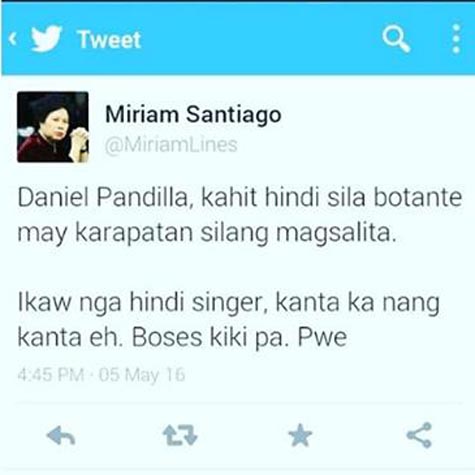Tap the '4:45 PM' time text
Image resolution: width=475 pixels, height=475 pixels.
(51, 375)
